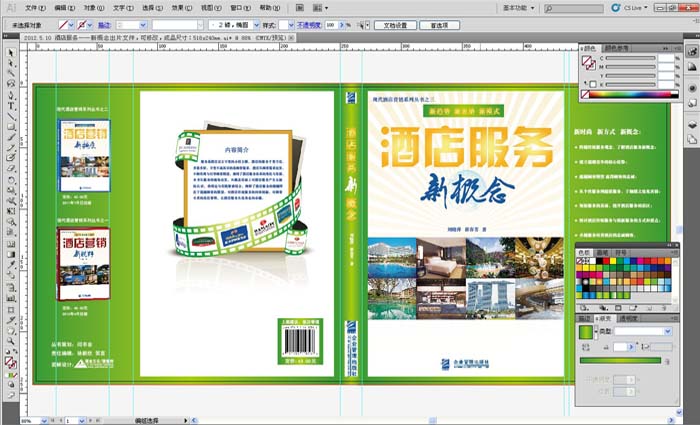
Task: Click the swatch libraries menu icon
Action: coord(583,308)
